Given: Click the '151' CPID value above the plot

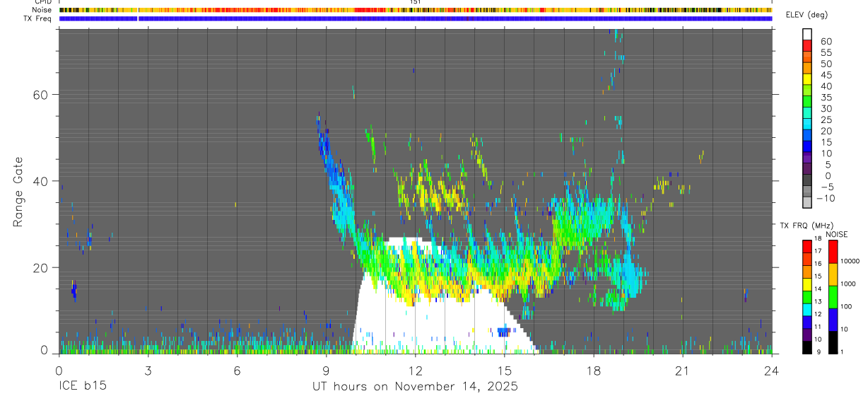Looking at the screenshot, I should pos(415,2).
